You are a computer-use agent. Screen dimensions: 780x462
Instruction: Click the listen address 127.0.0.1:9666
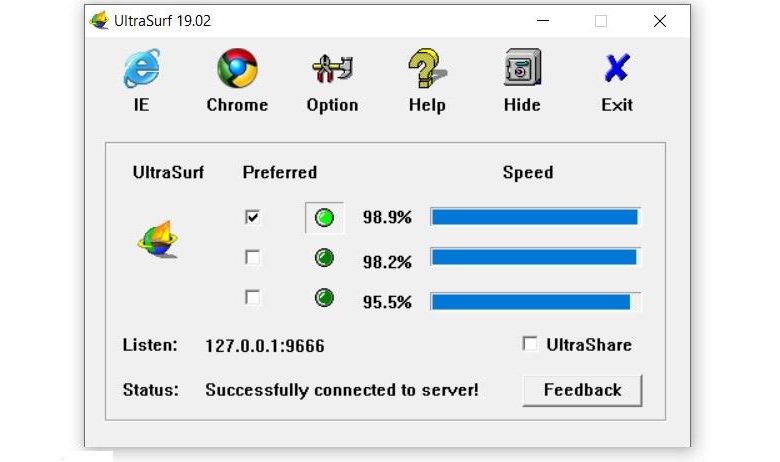265,346
